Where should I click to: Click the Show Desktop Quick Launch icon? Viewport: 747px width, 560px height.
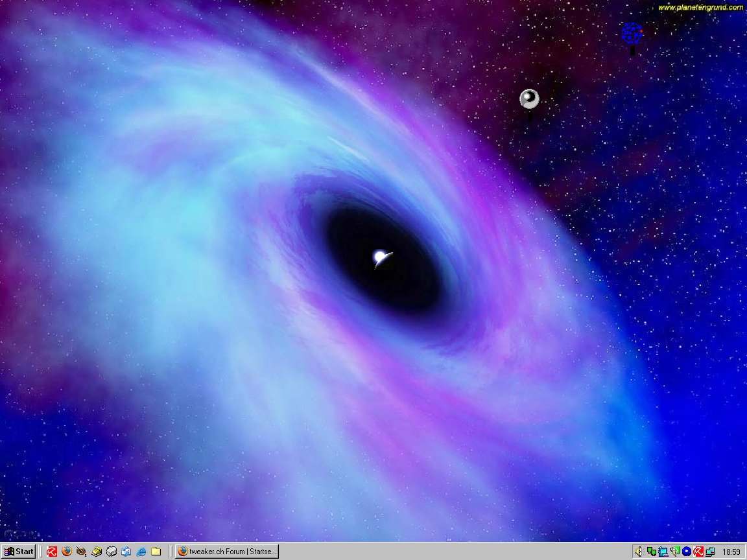(x=126, y=552)
